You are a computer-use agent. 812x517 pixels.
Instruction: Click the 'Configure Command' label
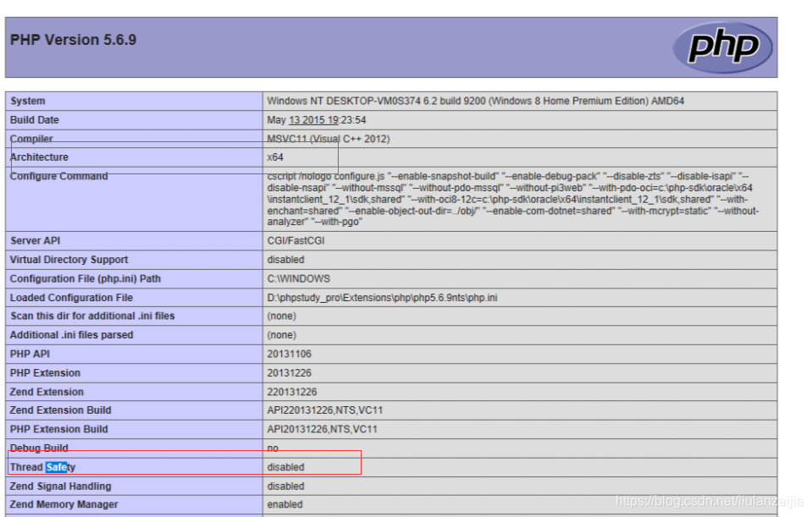59,177
